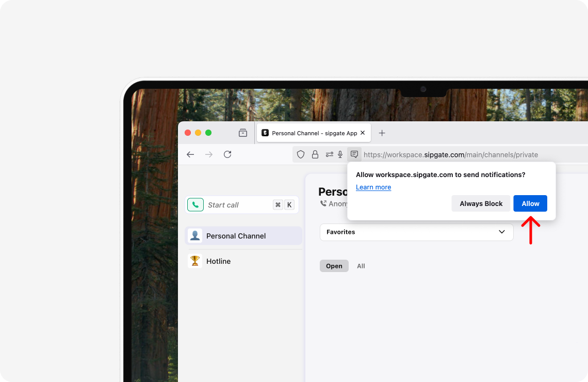Open the tracking protection shield icon

(x=301, y=154)
